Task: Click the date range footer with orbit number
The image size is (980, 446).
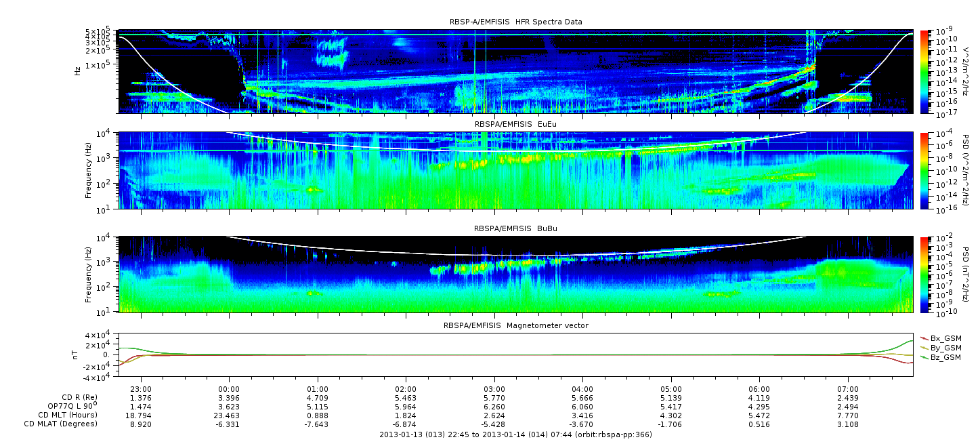Action: 515,435
